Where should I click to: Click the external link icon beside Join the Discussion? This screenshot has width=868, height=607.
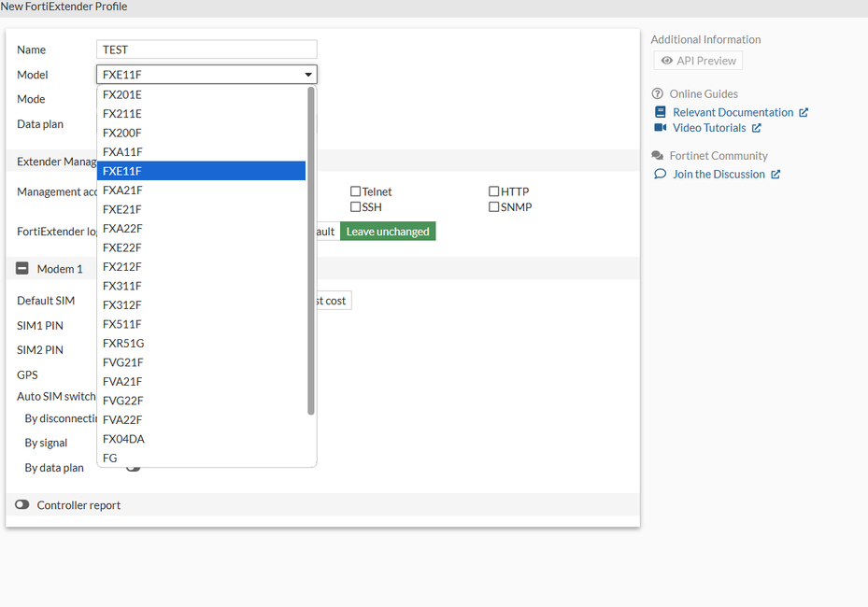point(776,175)
